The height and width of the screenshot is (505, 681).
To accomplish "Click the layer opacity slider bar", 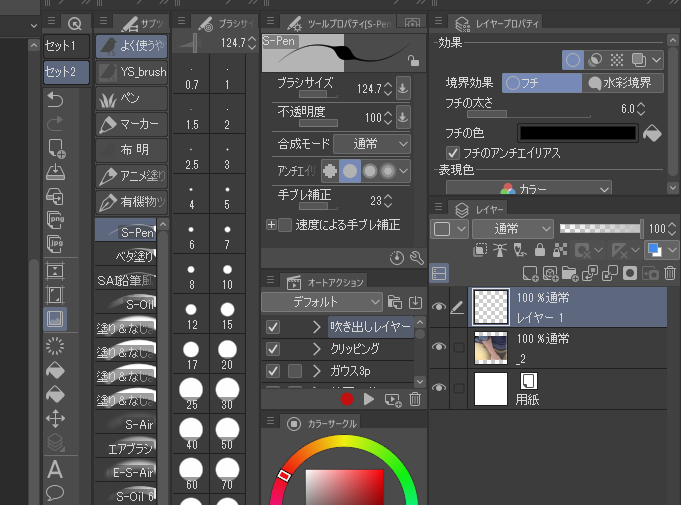I will pyautogui.click(x=602, y=228).
